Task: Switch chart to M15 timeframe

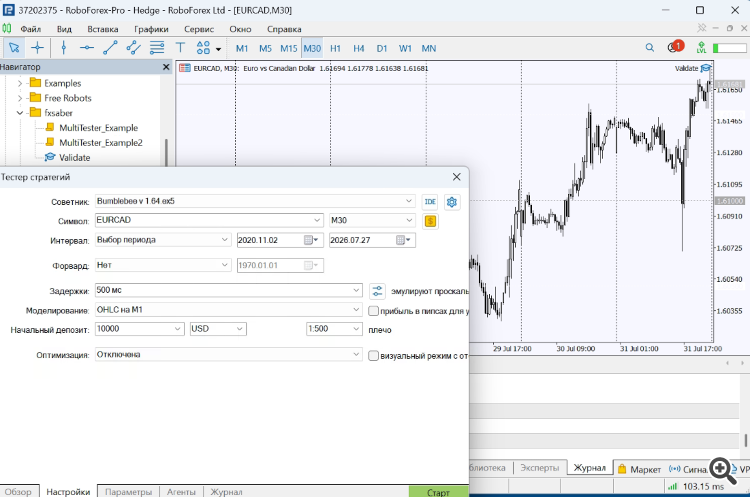Action: point(288,48)
